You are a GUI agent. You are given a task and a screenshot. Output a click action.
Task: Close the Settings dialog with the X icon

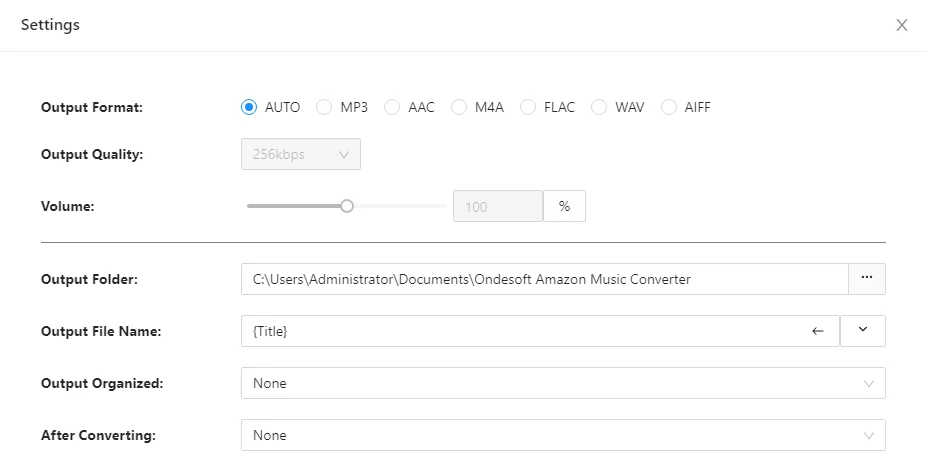pos(902,25)
